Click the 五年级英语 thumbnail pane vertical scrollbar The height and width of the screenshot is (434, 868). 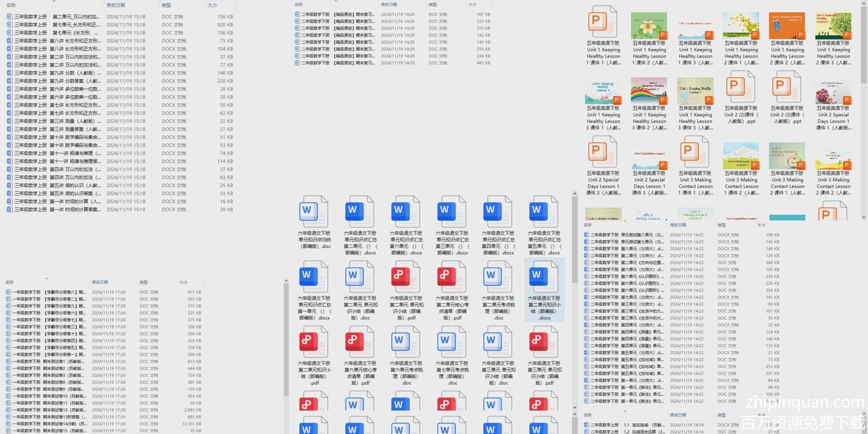[x=864, y=43]
